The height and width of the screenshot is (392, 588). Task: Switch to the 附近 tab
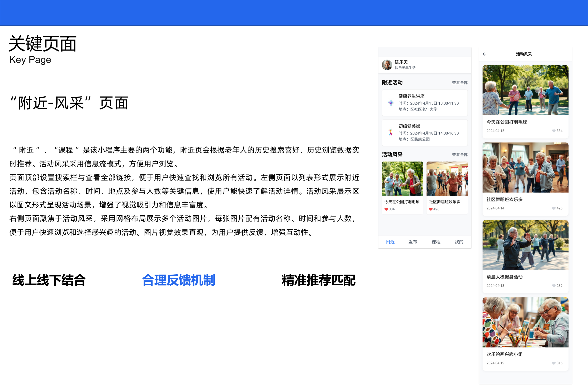[x=390, y=242]
